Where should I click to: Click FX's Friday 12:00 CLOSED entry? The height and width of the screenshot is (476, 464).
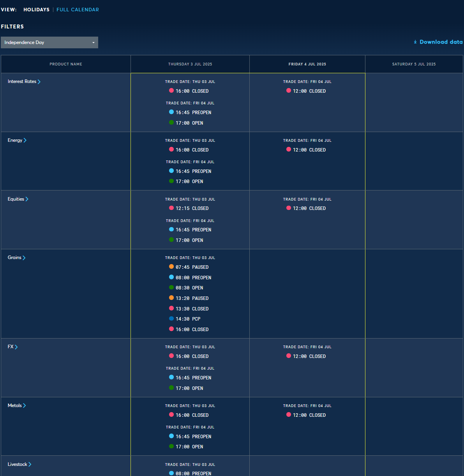pyautogui.click(x=306, y=356)
